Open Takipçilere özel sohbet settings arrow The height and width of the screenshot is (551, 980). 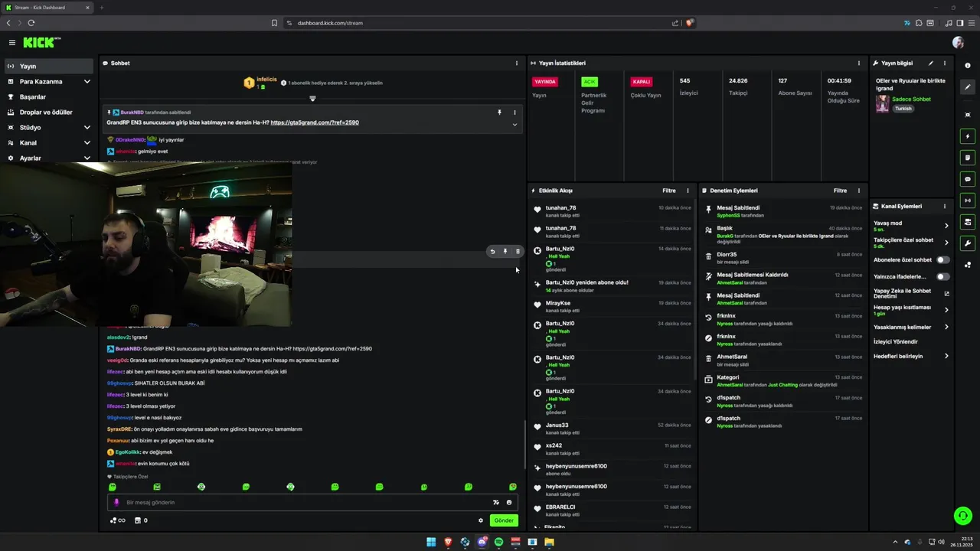click(x=946, y=243)
